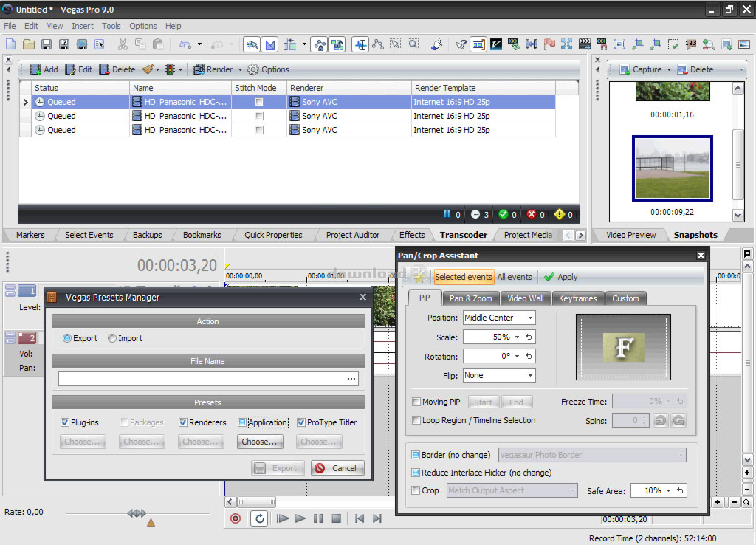
Task: Open a project with the folder icon
Action: 29,45
